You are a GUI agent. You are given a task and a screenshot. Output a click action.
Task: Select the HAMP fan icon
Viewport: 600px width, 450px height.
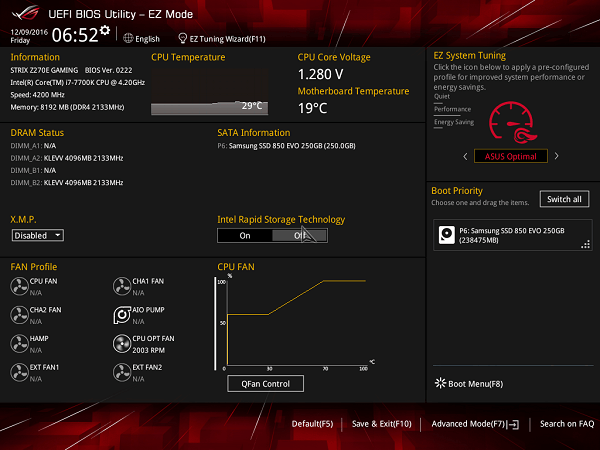pyautogui.click(x=19, y=344)
